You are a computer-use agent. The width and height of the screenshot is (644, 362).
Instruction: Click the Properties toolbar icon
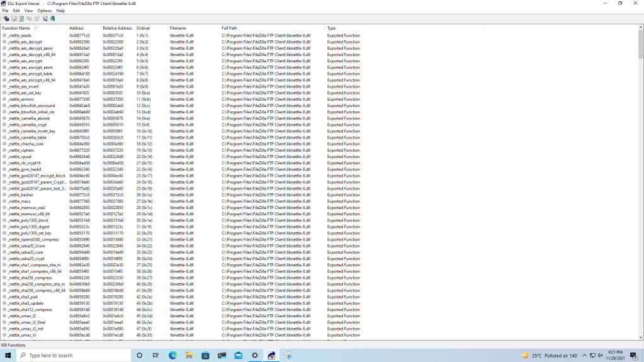point(37,19)
